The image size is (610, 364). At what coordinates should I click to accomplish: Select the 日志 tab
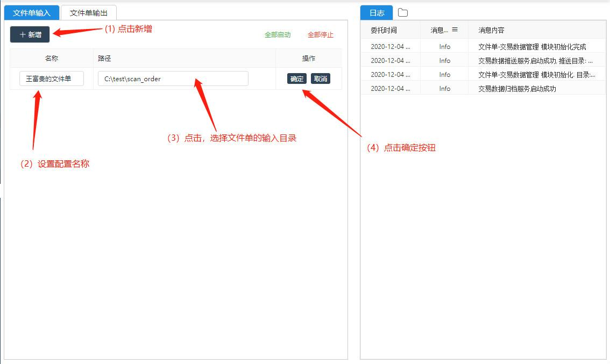coord(377,13)
